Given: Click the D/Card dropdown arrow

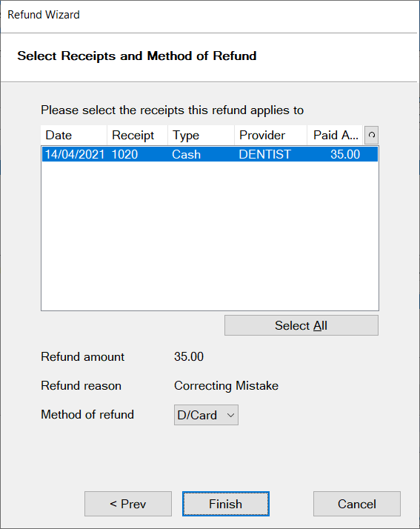Looking at the screenshot, I should coord(230,415).
